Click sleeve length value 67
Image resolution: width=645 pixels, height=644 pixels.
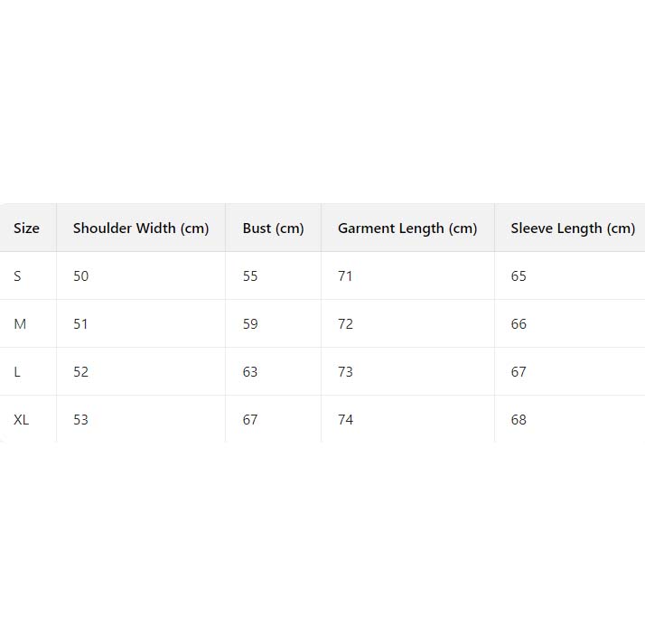point(519,372)
